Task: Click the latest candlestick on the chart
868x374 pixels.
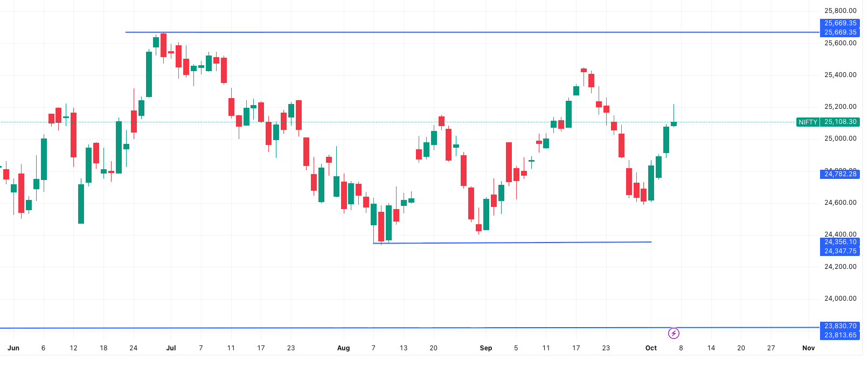Action: click(673, 124)
